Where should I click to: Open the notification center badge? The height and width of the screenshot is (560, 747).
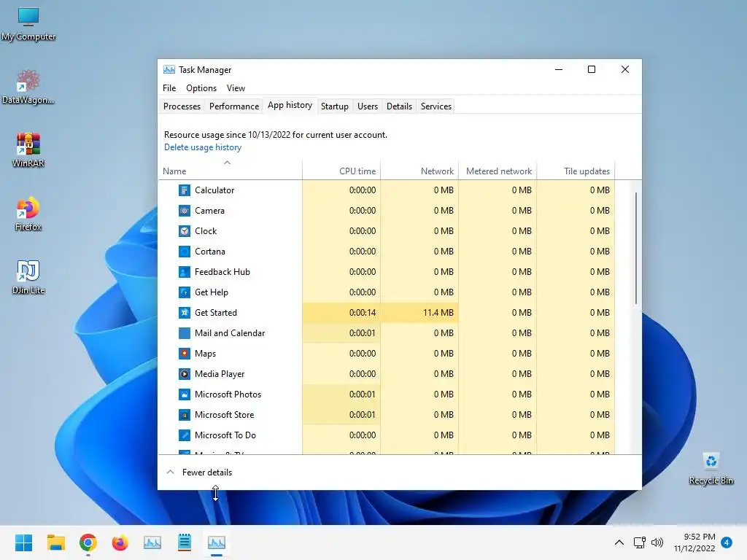(726, 542)
